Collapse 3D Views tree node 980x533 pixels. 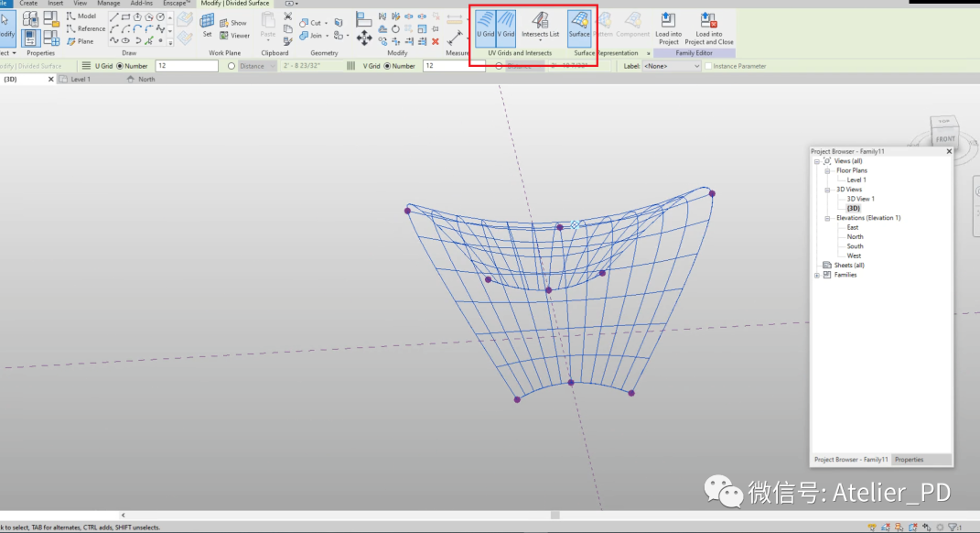point(827,190)
